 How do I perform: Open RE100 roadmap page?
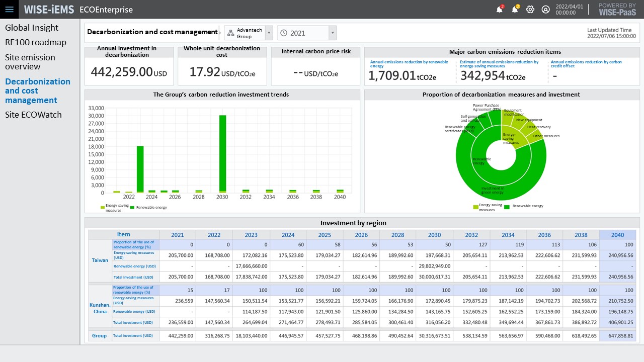tap(36, 42)
